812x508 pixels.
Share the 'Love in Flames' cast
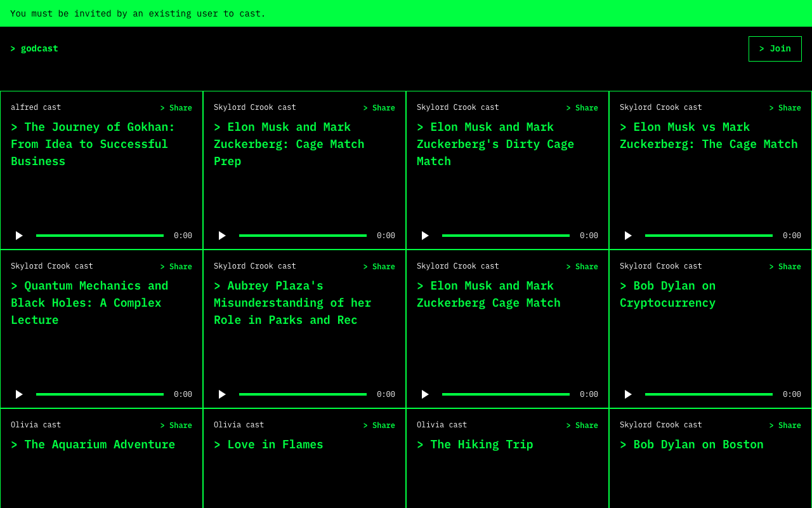(379, 425)
